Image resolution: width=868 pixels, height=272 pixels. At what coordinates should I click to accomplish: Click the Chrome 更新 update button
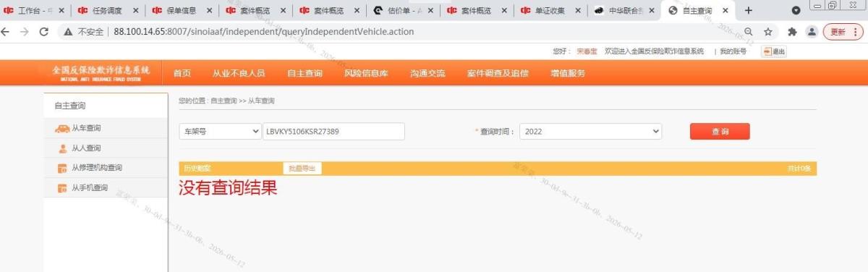coord(843,32)
